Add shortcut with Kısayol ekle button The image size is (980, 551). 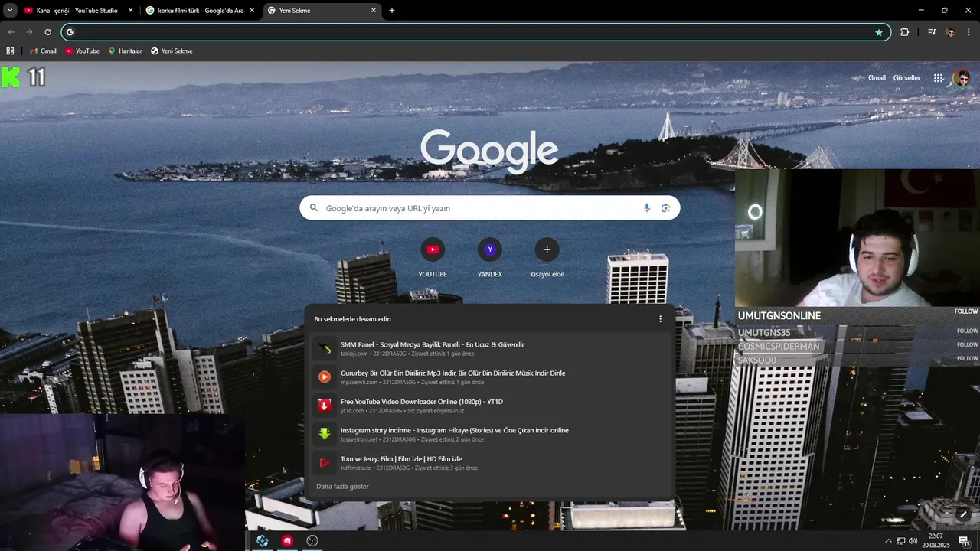(547, 258)
